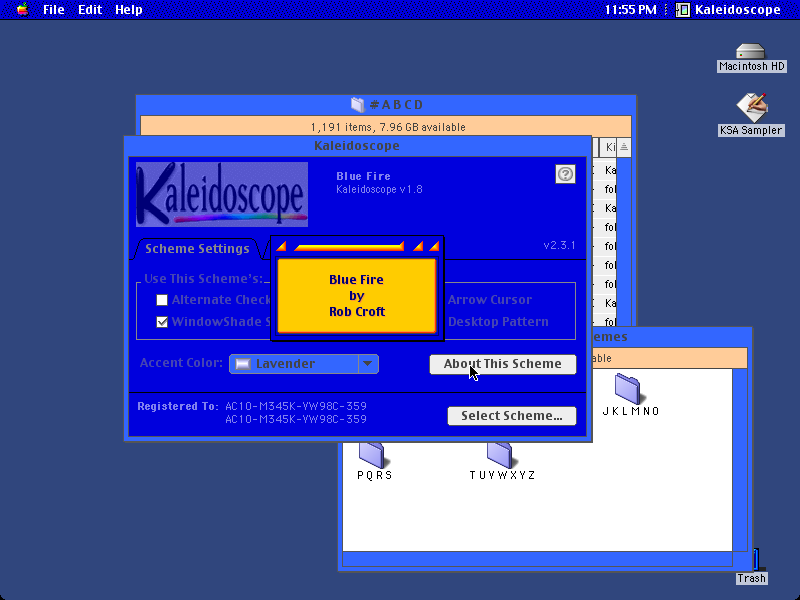Click the 11:55 PM clock
Image resolution: width=800 pixels, height=600 pixels.
631,10
